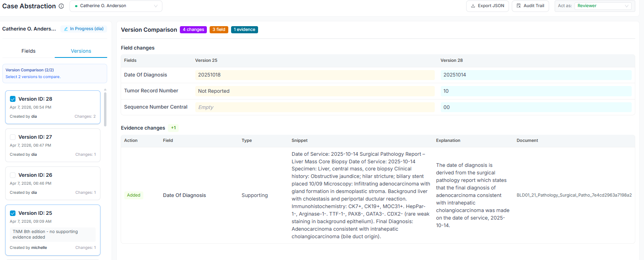This screenshot has height=260, width=644.
Task: Click the Empty Sequence Number Central cell
Action: pyautogui.click(x=315, y=107)
